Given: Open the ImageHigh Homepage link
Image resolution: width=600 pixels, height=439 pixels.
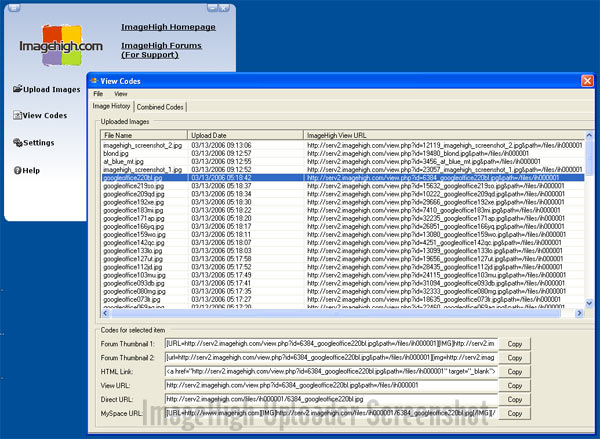Looking at the screenshot, I should click(168, 27).
